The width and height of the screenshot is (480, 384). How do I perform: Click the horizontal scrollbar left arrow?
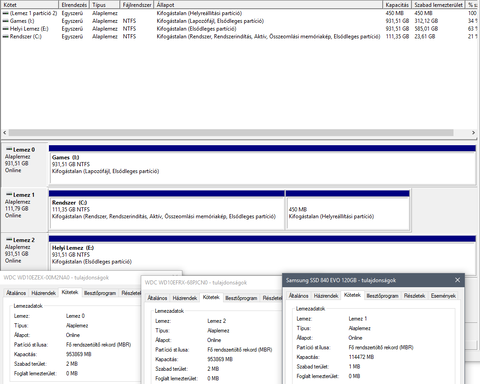pos(4,133)
